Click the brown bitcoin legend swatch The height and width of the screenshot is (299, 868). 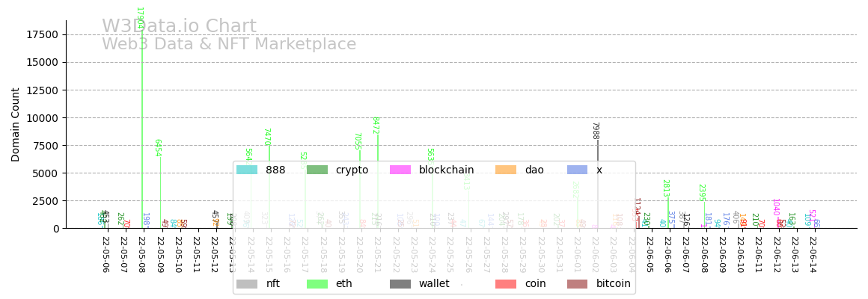point(577,284)
